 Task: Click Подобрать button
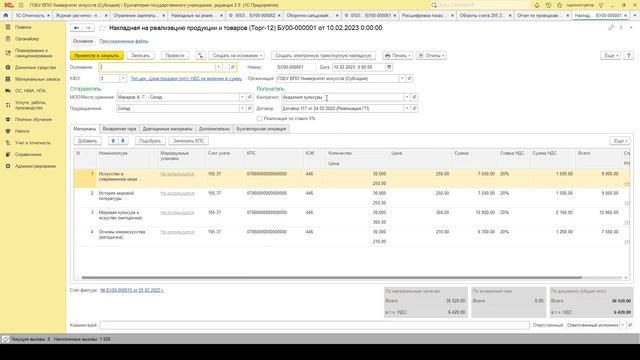pos(150,141)
